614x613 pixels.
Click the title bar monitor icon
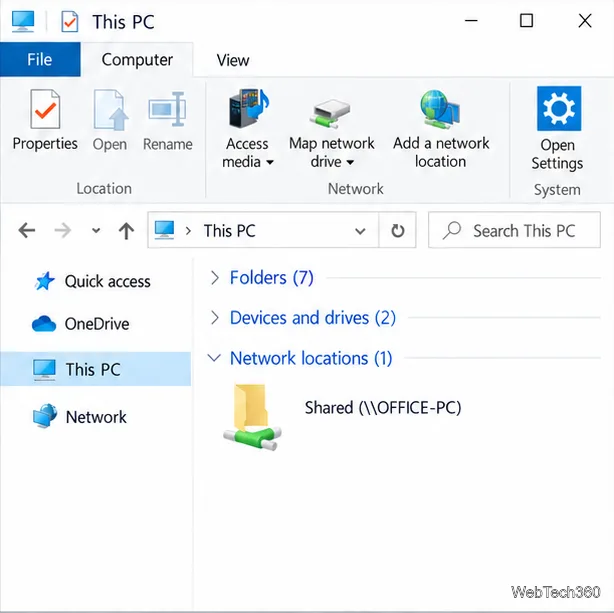click(x=23, y=21)
